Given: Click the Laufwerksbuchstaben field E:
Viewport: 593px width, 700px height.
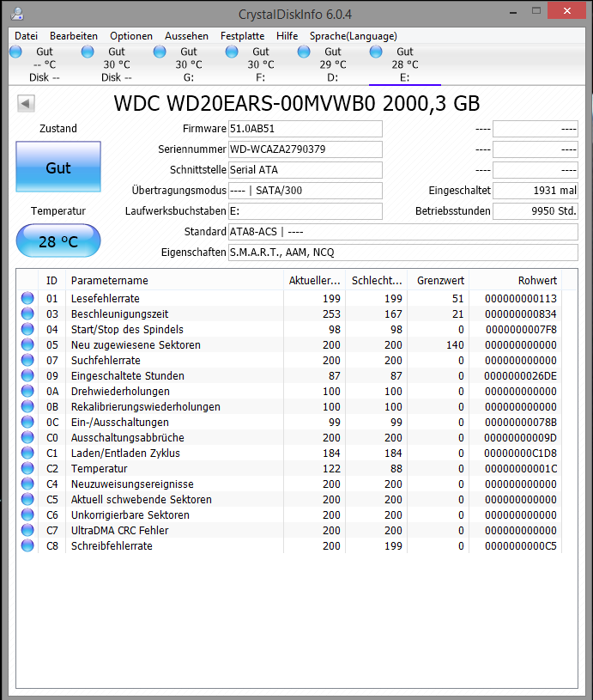Looking at the screenshot, I should 306,211.
